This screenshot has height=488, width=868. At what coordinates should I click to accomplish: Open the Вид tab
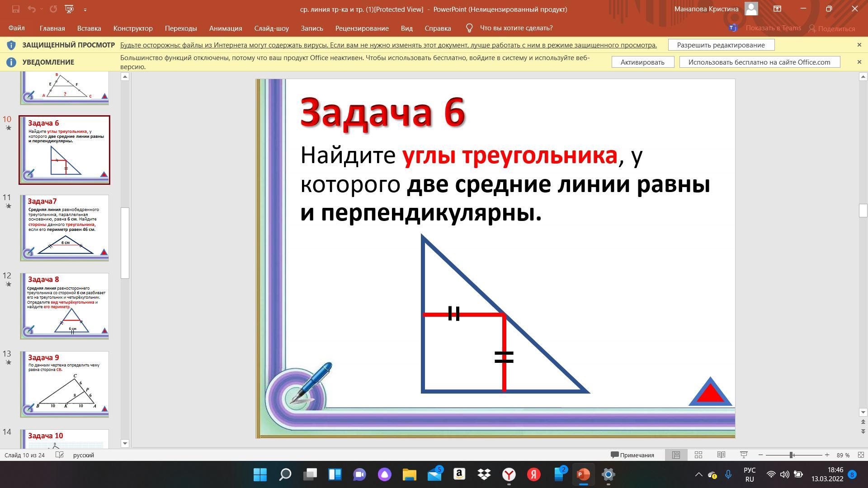406,28
